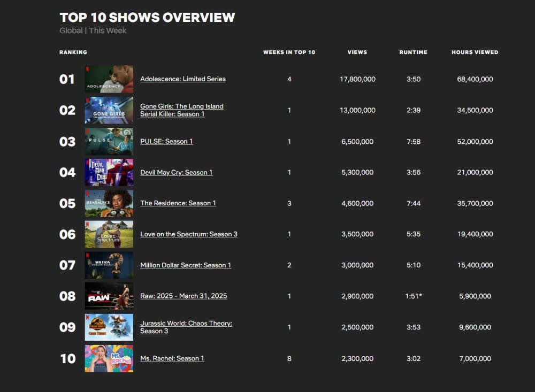Open the Adolescence: Limited Series link

click(x=183, y=79)
